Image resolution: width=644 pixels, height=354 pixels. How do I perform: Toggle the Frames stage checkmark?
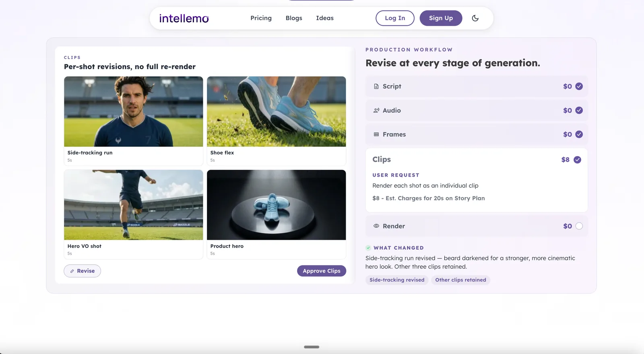pos(579,134)
